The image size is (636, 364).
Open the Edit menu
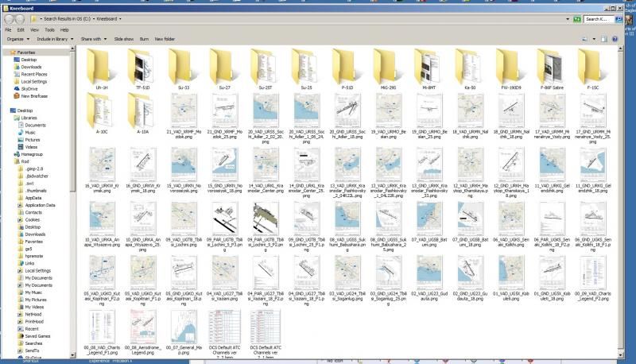coord(21,30)
